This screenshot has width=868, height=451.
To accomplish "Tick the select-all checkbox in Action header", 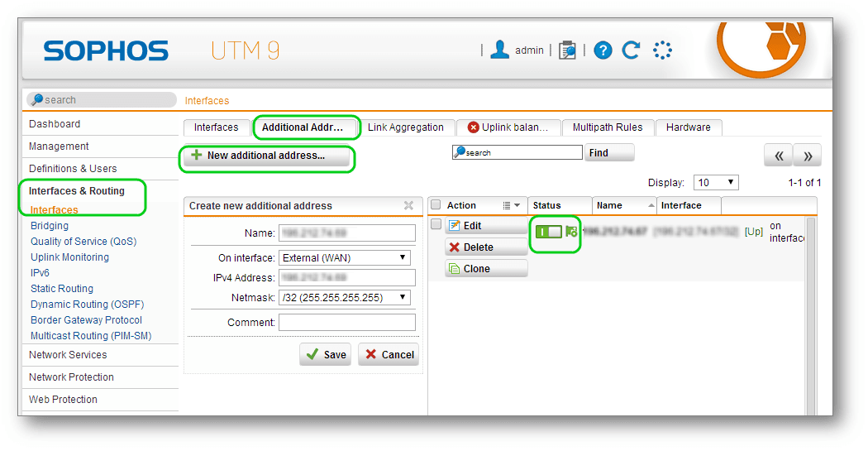I will pos(436,205).
